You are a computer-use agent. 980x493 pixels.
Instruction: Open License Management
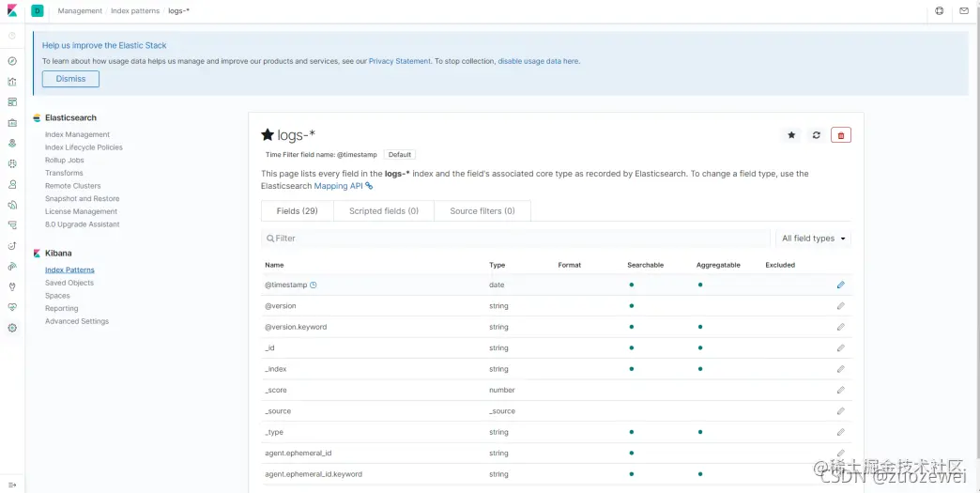pyautogui.click(x=82, y=211)
